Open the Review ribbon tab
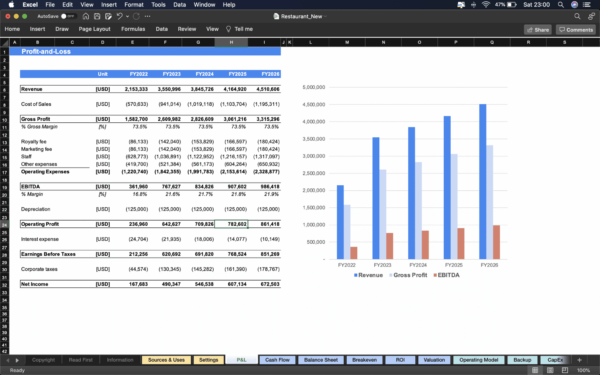The width and height of the screenshot is (600, 375). click(187, 29)
